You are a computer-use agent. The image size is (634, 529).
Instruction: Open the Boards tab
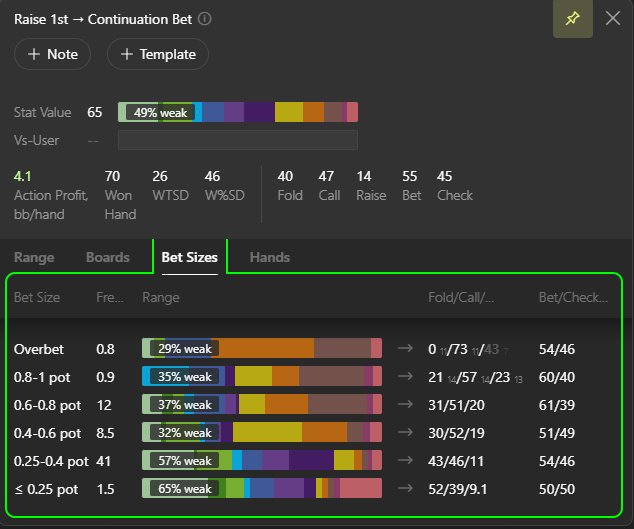[108, 257]
